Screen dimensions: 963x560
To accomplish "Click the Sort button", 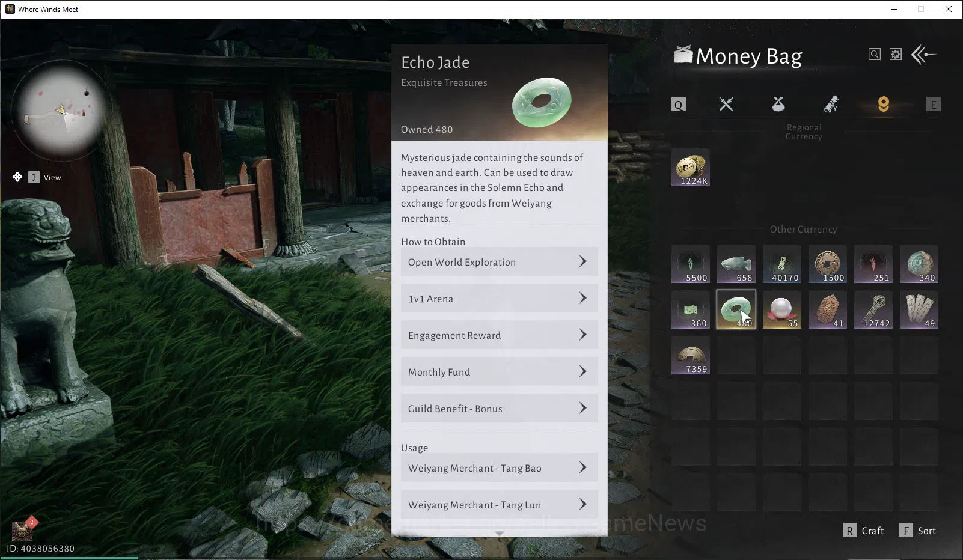I will point(917,531).
